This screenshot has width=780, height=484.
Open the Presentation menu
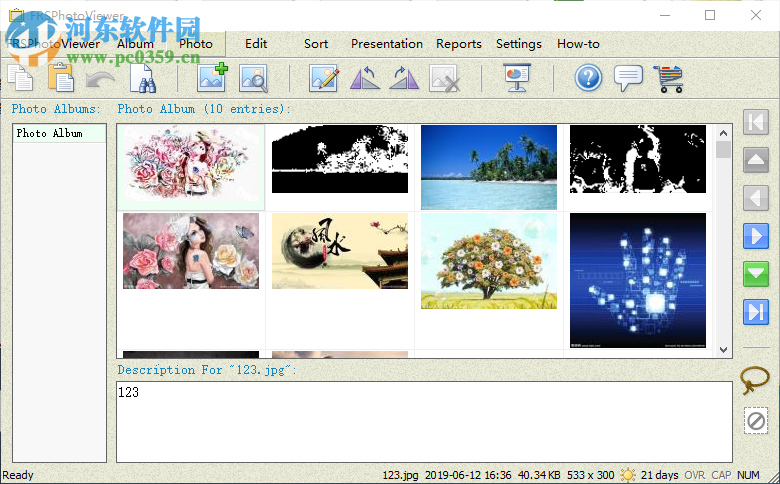click(387, 44)
